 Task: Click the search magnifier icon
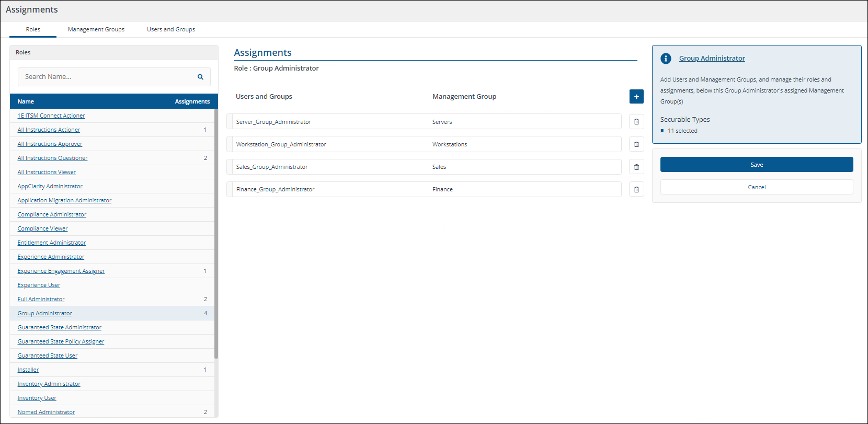coord(200,77)
